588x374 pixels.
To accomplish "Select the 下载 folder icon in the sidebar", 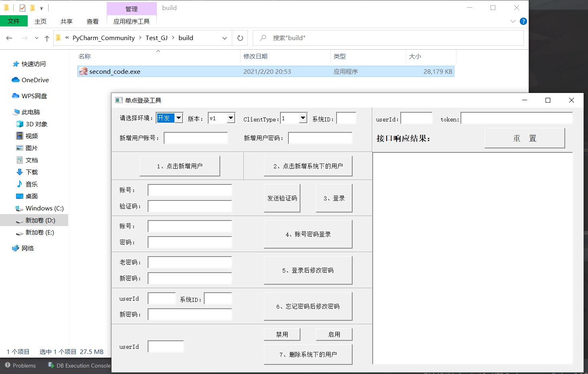I will pos(20,172).
